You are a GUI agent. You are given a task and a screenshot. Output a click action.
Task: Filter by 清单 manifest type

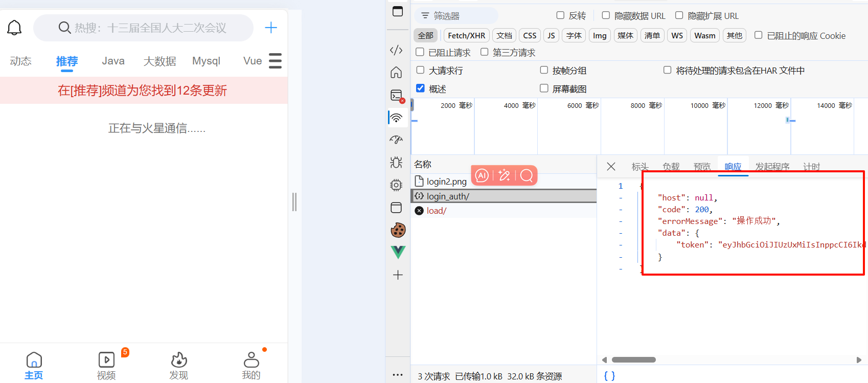point(652,35)
